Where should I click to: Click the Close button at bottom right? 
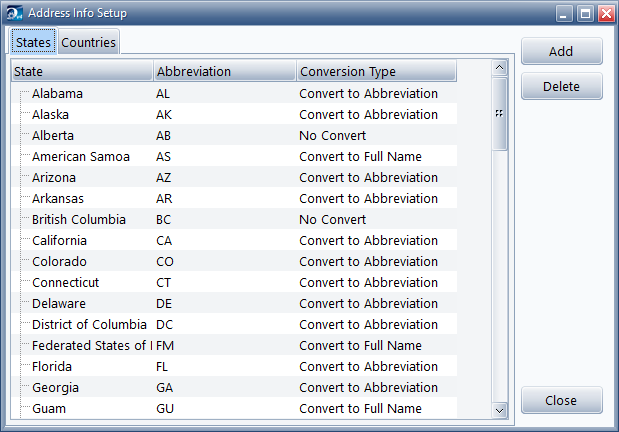561,400
